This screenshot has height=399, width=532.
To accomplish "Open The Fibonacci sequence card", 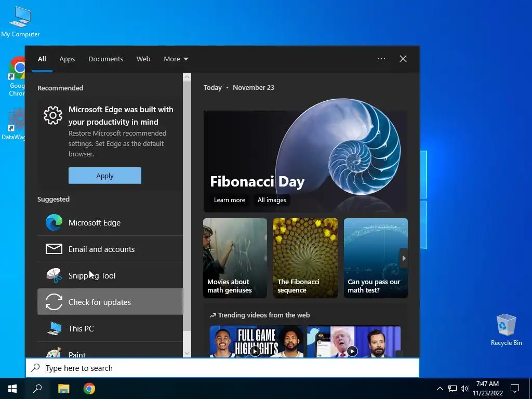I will 305,258.
